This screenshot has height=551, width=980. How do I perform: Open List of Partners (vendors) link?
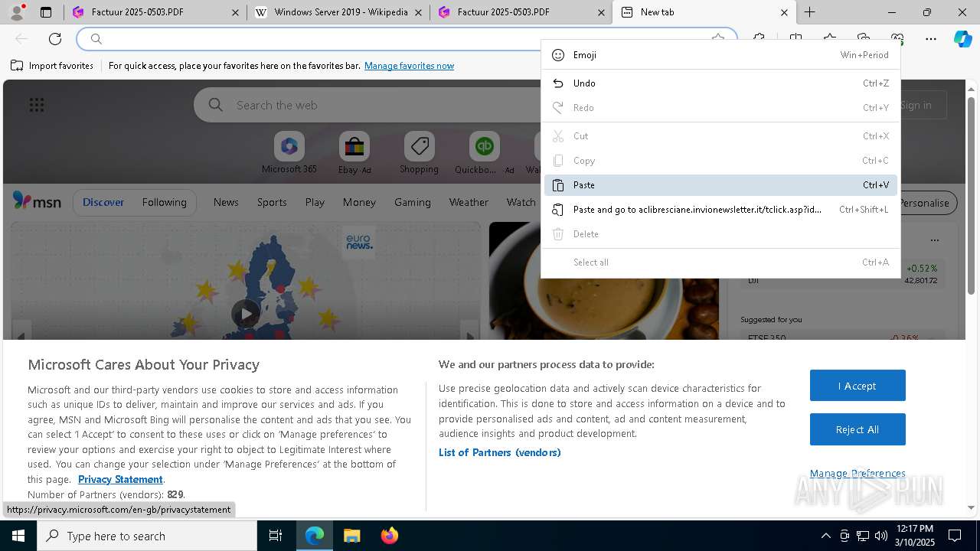[499, 452]
